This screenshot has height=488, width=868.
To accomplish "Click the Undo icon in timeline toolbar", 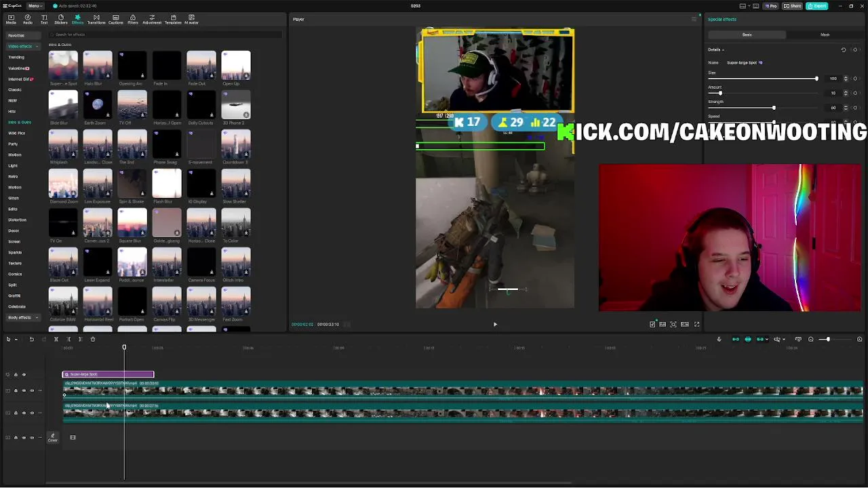I will 31,339.
